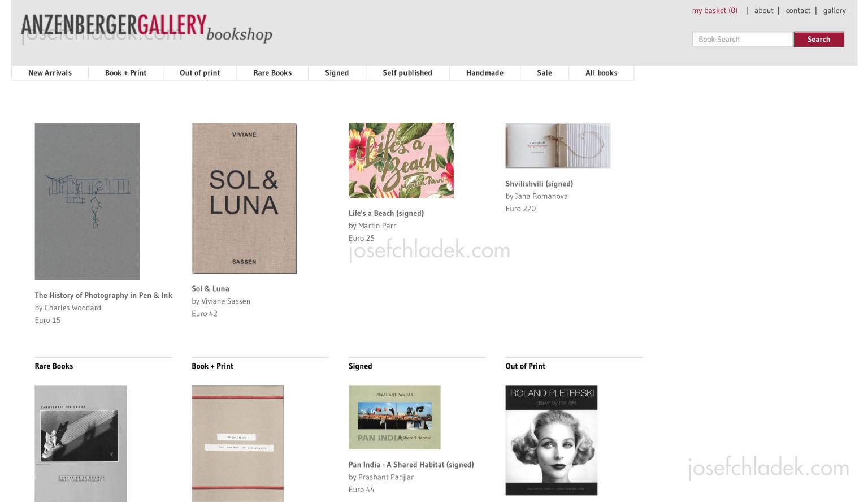Image resolution: width=868 pixels, height=502 pixels.
Task: Open the Sale category
Action: click(544, 73)
